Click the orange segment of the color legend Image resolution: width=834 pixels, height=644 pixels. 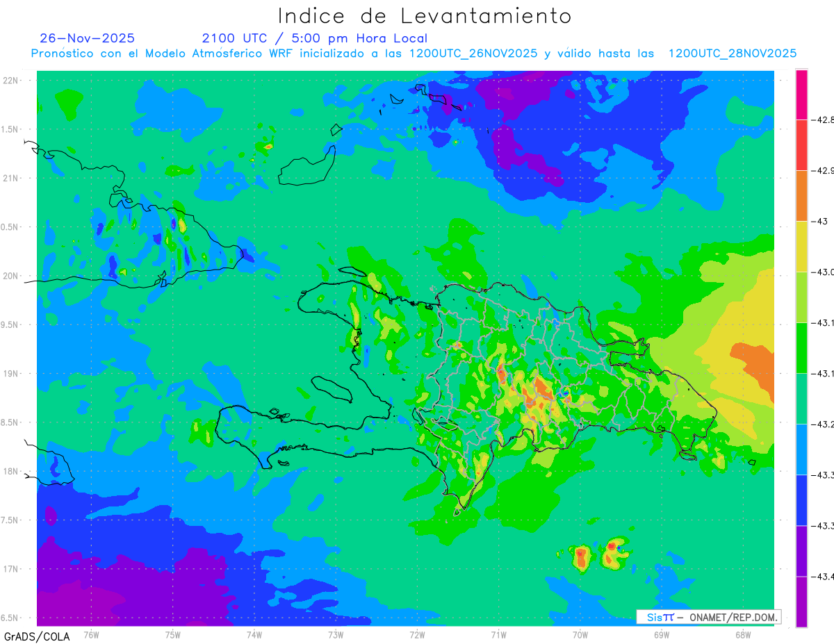pos(801,195)
